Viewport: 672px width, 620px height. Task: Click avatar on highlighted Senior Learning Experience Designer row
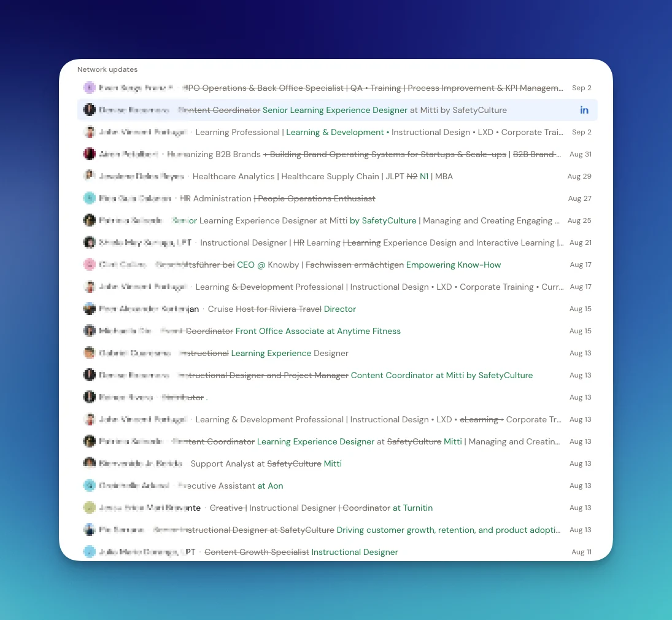click(89, 110)
